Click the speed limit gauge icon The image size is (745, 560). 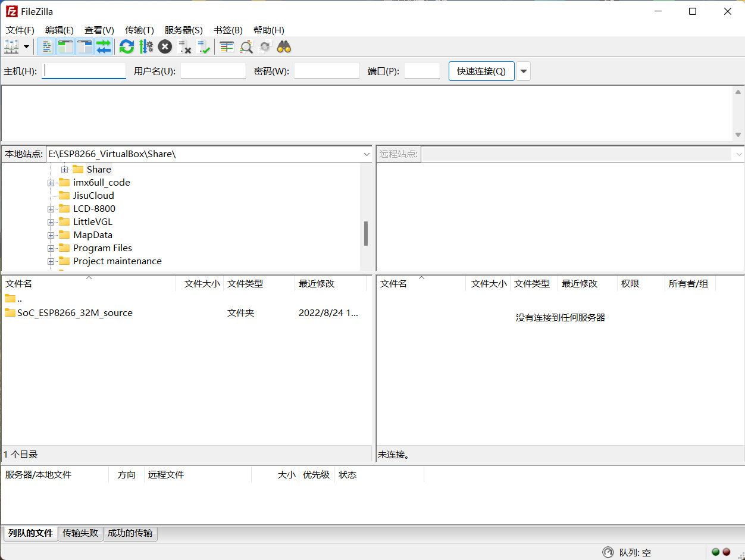coord(608,552)
